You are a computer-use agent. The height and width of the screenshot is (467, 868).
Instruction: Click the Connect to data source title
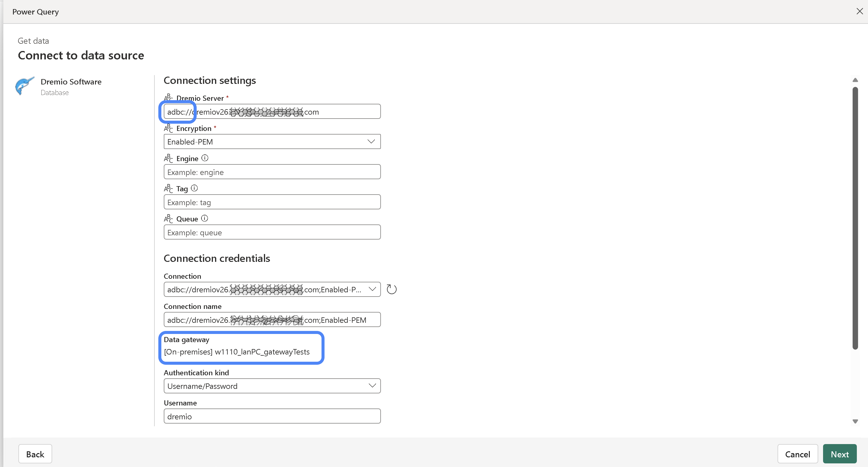coord(81,55)
